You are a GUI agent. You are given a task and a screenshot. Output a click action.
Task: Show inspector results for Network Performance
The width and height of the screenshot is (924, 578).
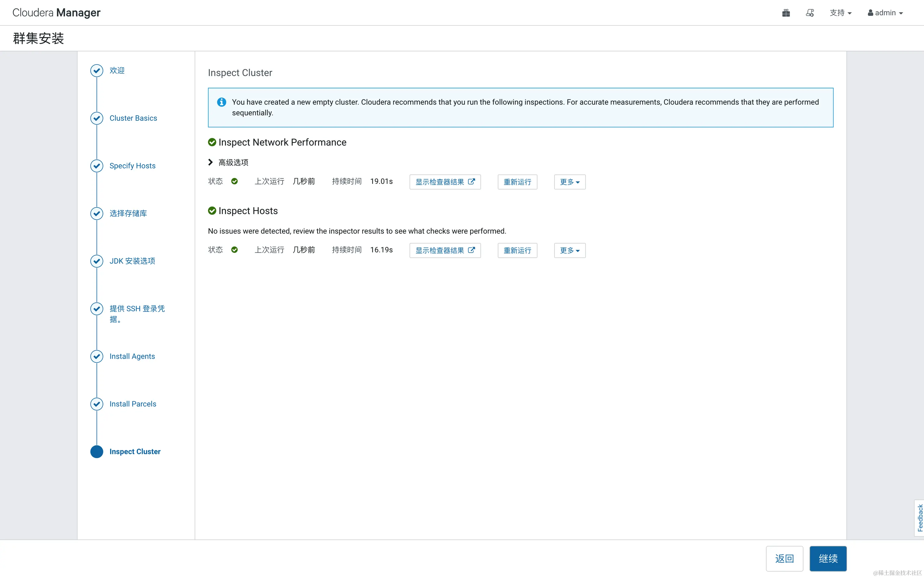(445, 182)
